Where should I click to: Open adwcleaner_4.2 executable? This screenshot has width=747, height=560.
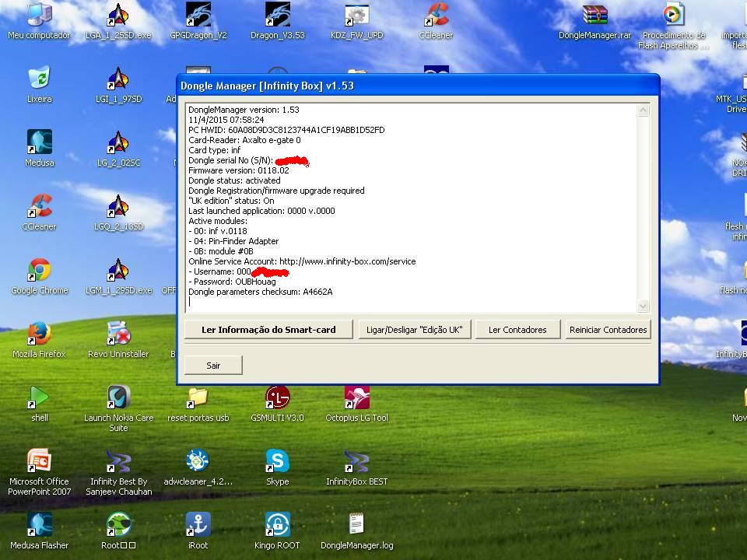[x=198, y=467]
